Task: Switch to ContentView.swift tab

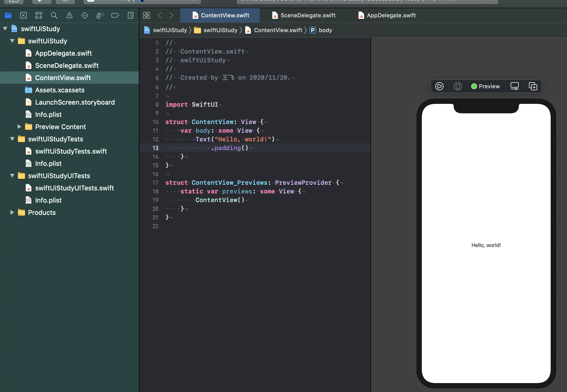Action: pos(220,15)
